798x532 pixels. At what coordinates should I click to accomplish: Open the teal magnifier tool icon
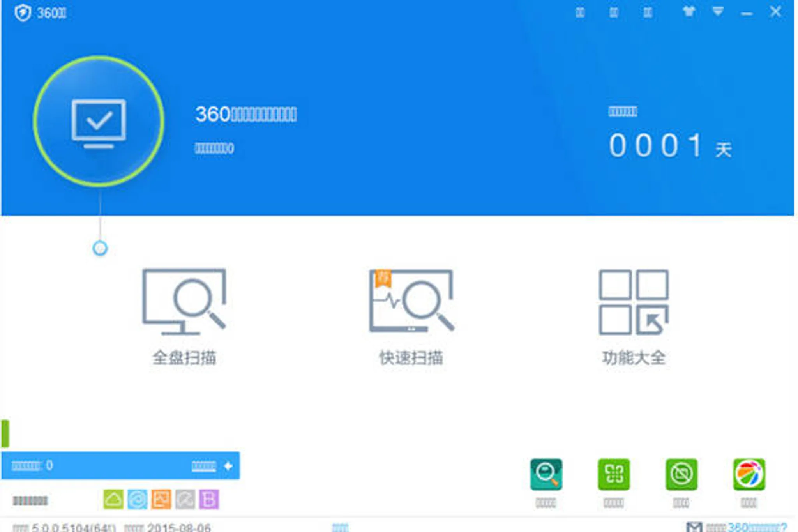click(546, 474)
